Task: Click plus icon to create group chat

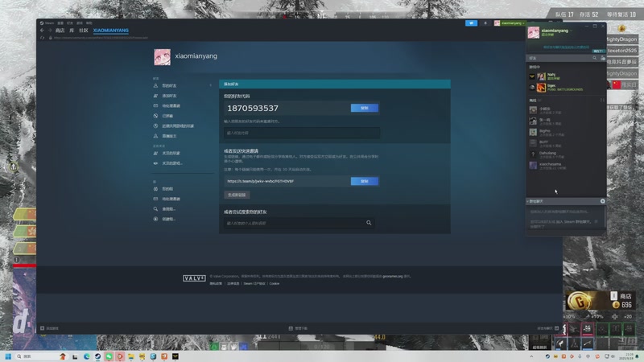Action: point(602,201)
